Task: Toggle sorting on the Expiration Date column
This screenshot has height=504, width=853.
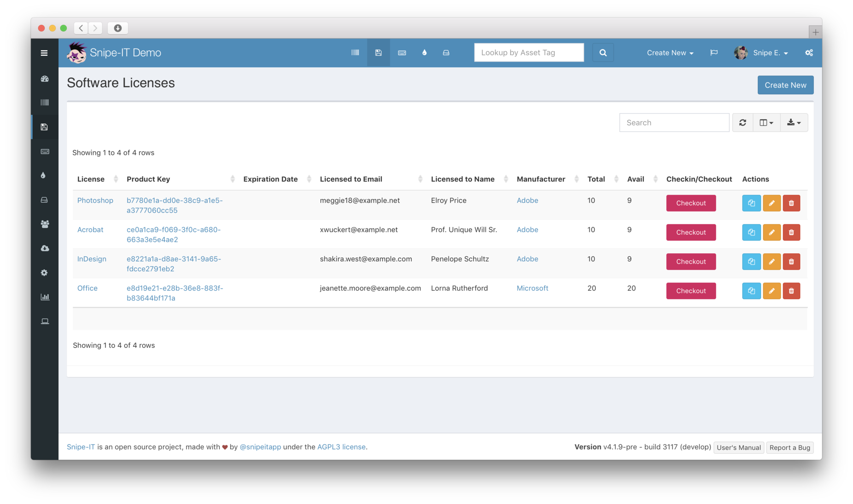Action: (271, 179)
